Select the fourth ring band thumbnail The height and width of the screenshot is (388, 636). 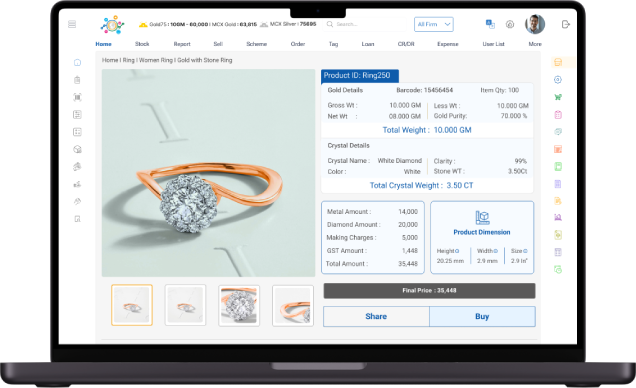click(x=293, y=305)
